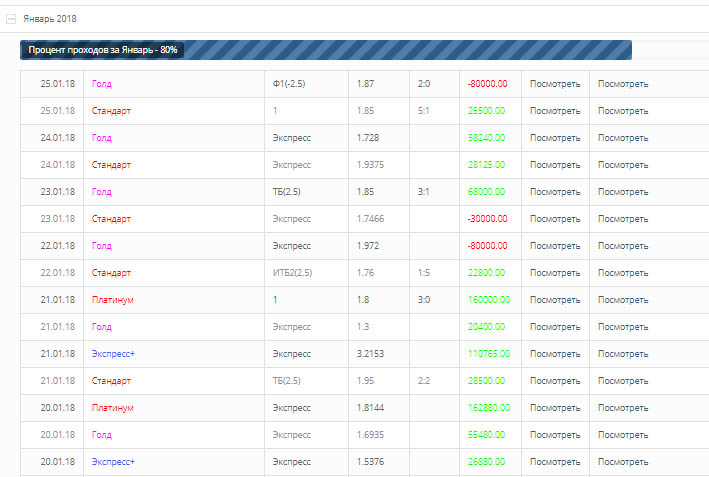The image size is (709, 477).
Task: Click Платинум tariff link dated 20.01.18
Action: (112, 408)
